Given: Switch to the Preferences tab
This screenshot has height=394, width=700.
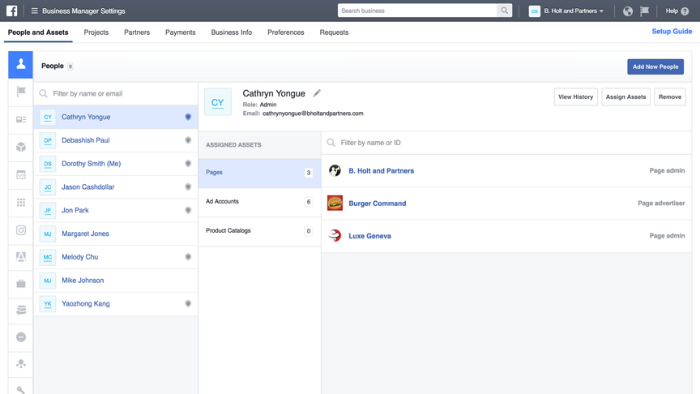Looking at the screenshot, I should (286, 32).
